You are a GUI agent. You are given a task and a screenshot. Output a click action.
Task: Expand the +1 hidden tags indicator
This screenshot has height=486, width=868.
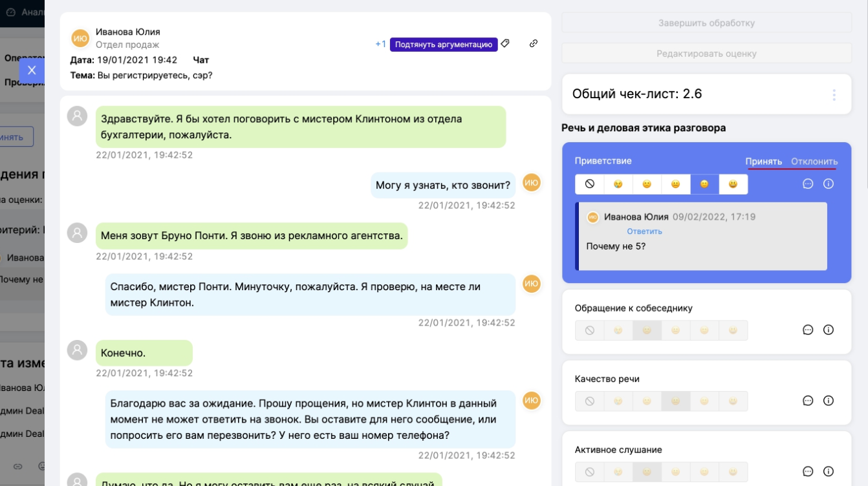[x=380, y=44]
